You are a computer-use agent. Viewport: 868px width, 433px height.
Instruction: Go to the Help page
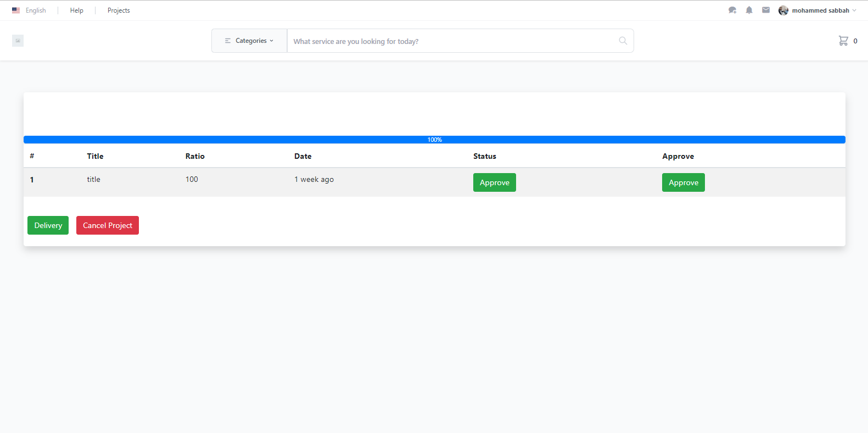click(77, 10)
